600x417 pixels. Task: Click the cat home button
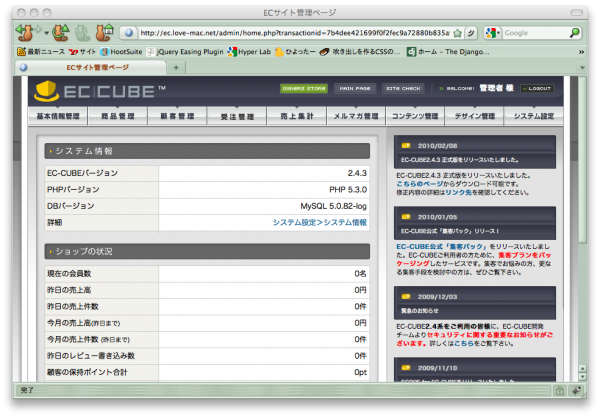pos(104,33)
